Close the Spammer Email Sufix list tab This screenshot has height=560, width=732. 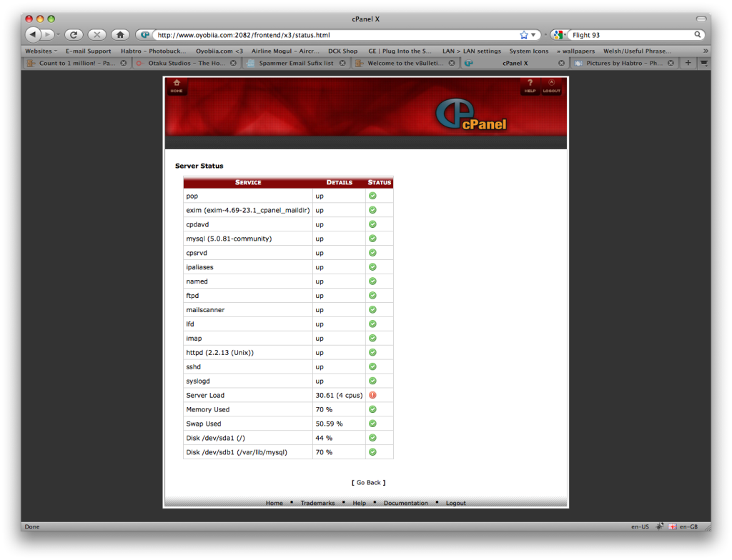tap(342, 63)
